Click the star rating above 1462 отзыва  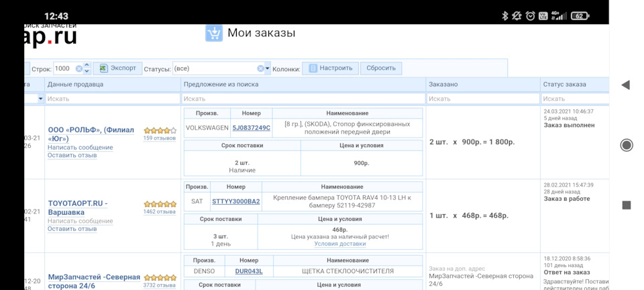pyautogui.click(x=160, y=204)
